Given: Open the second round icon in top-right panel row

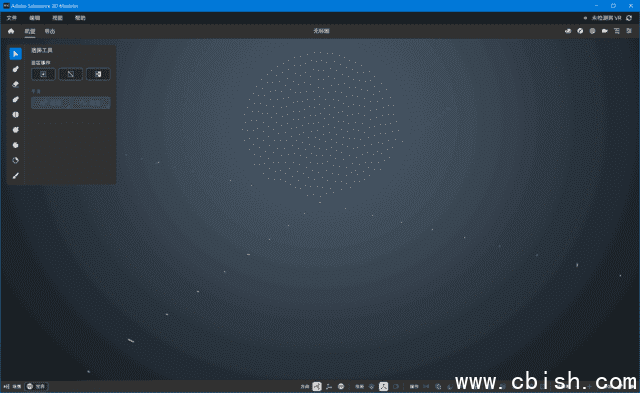Looking at the screenshot, I should pos(580,31).
